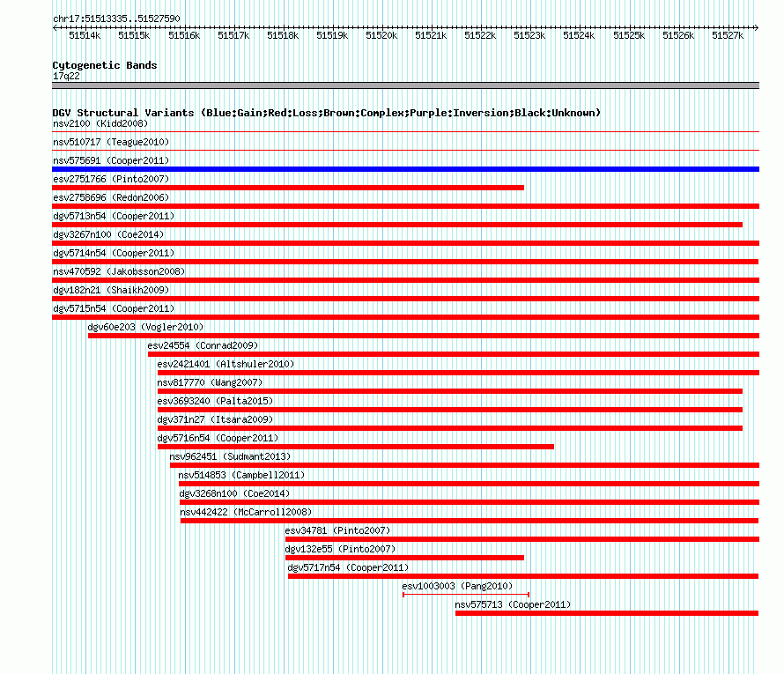Click the DGV Structural Variants track title
This screenshot has height=674, width=784.
[x=327, y=113]
